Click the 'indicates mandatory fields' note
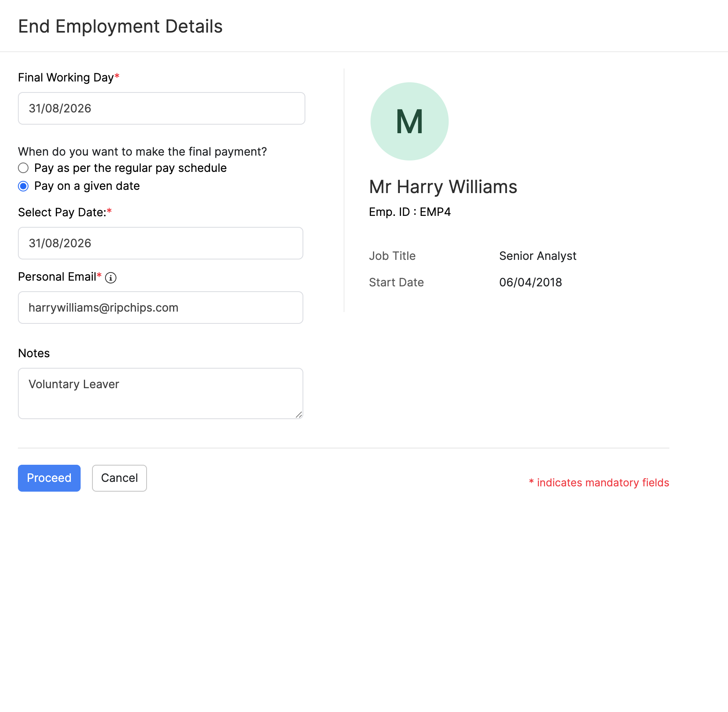 [599, 483]
